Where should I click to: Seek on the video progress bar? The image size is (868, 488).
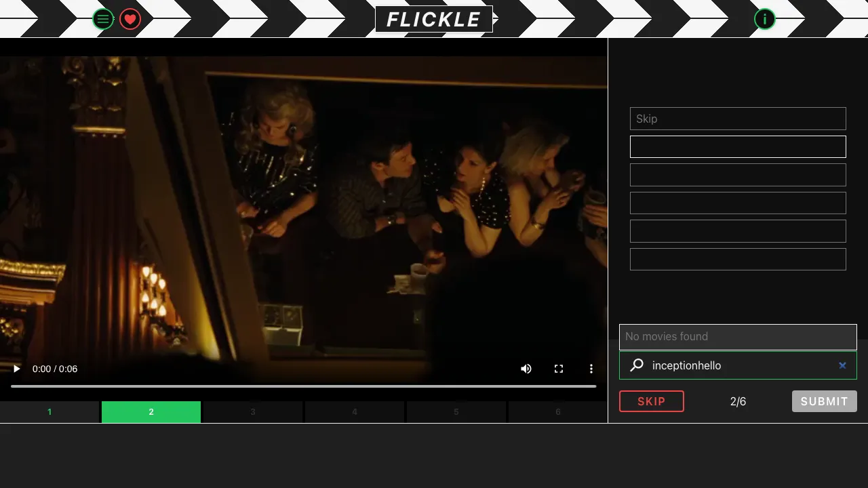tap(304, 386)
